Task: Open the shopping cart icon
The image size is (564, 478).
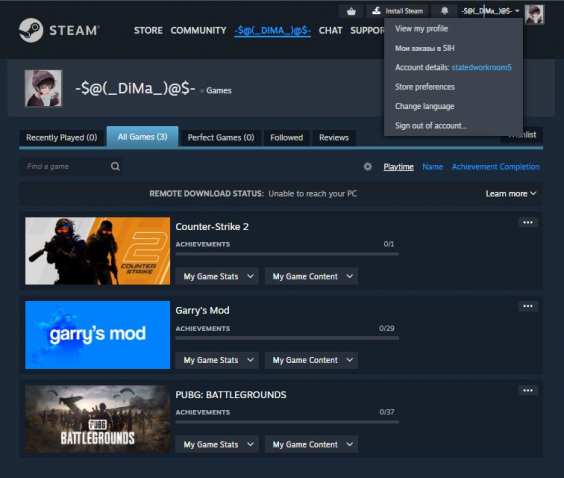Action: (351, 12)
